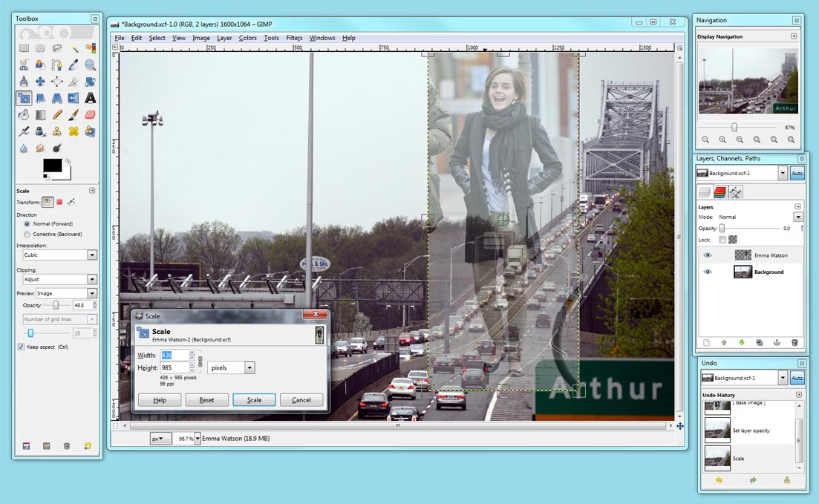Select the Color Picker eyedropper tool

74,65
